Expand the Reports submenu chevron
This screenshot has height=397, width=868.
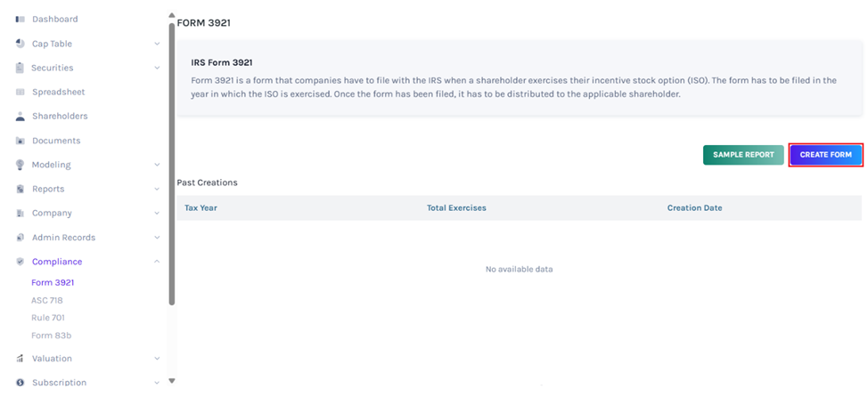click(x=157, y=189)
